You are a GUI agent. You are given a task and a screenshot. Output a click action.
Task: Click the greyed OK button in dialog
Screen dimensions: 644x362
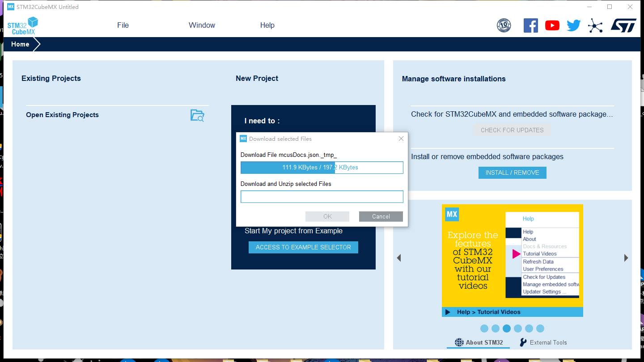tap(327, 216)
